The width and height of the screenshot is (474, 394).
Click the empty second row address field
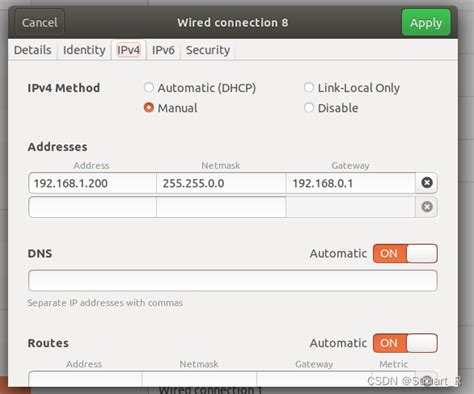coord(92,207)
